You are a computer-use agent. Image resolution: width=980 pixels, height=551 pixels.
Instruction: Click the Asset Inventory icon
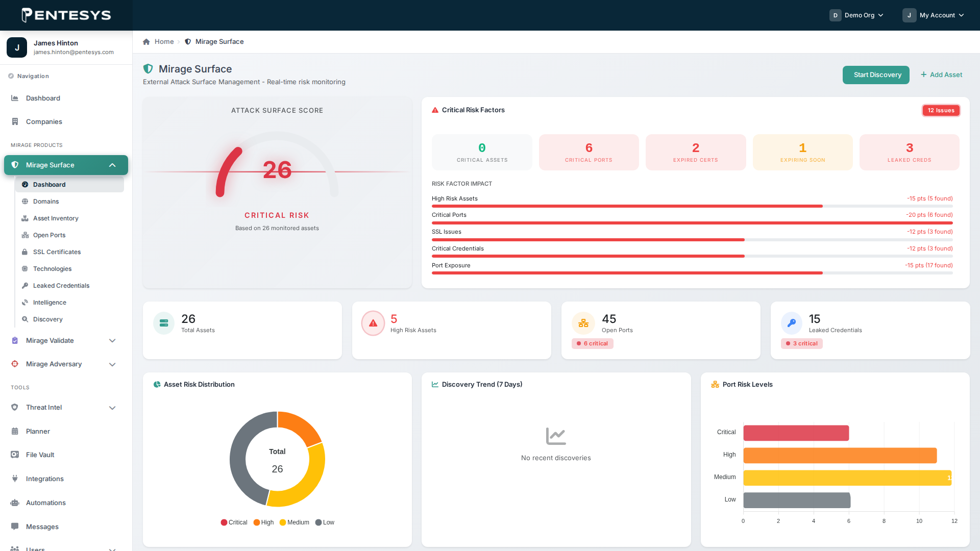click(x=25, y=218)
